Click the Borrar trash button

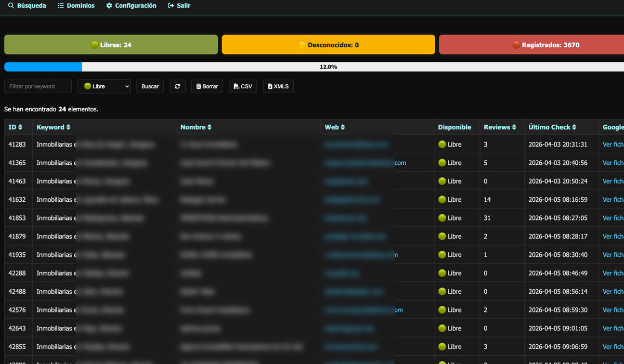coord(207,86)
